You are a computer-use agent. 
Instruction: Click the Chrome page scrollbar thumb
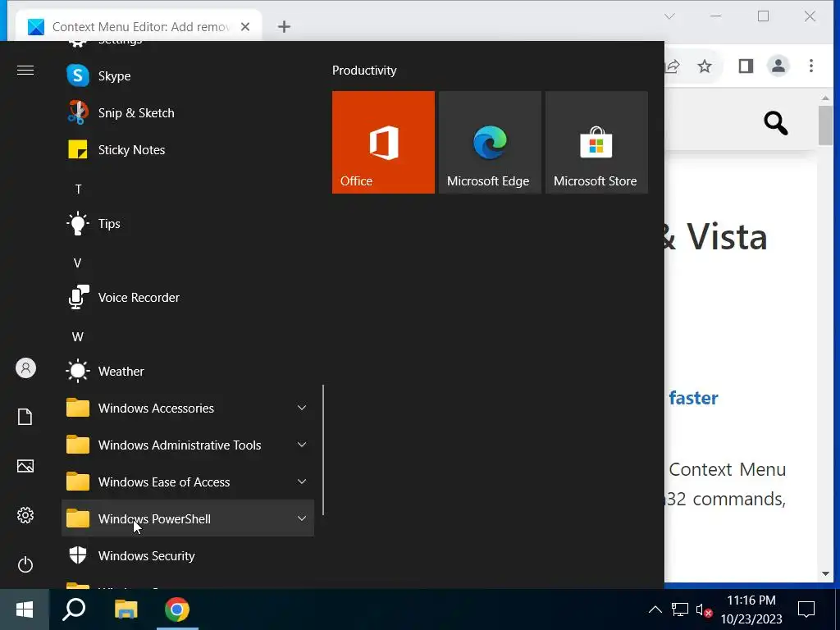(825, 126)
